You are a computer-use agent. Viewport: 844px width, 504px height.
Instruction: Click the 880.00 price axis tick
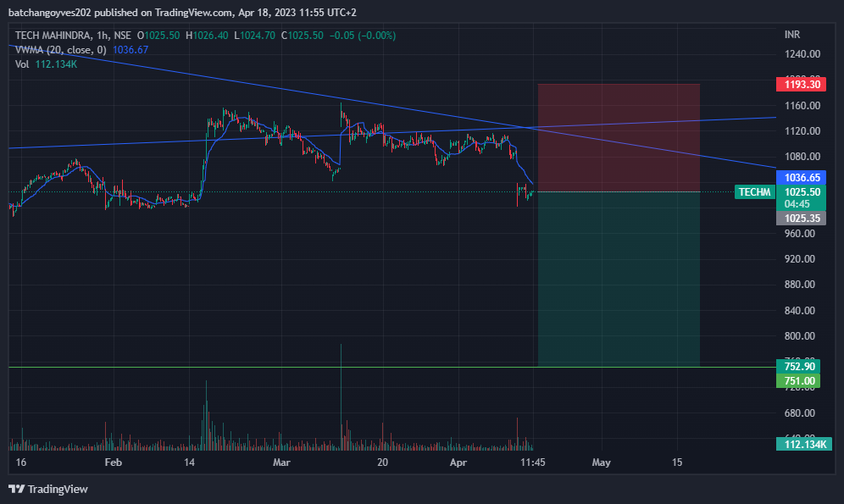pyautogui.click(x=799, y=284)
